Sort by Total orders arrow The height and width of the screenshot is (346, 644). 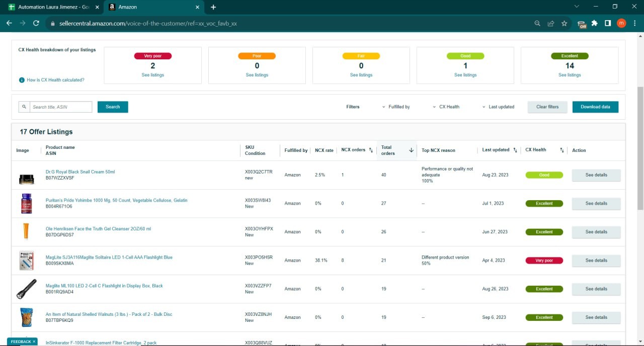pyautogui.click(x=411, y=150)
